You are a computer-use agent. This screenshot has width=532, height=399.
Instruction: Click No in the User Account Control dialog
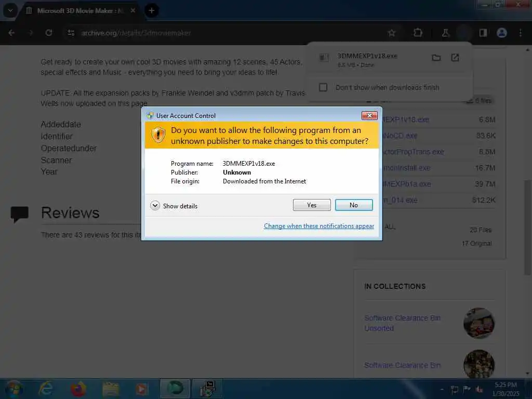click(x=353, y=205)
